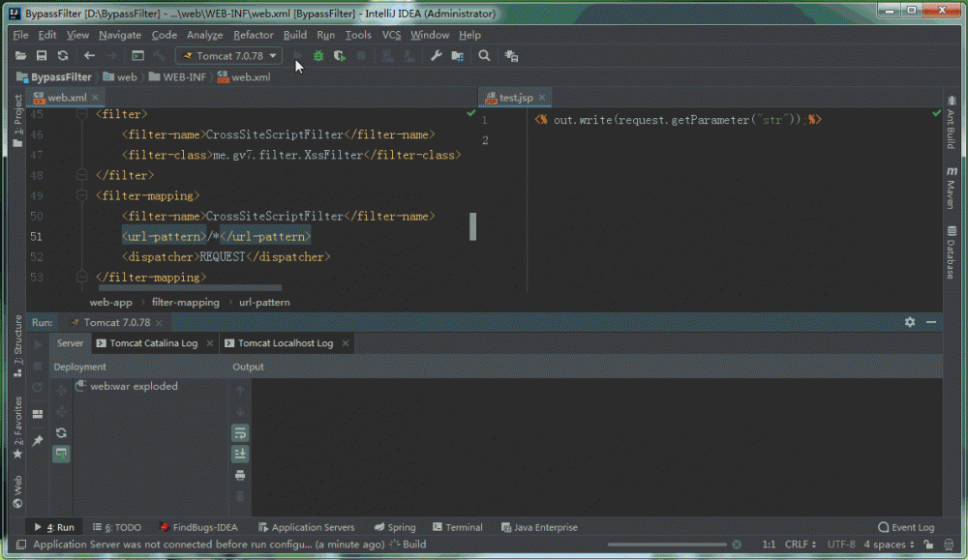Select the test.jsp editor tab
Viewport: 968px width, 560px height.
click(x=515, y=98)
